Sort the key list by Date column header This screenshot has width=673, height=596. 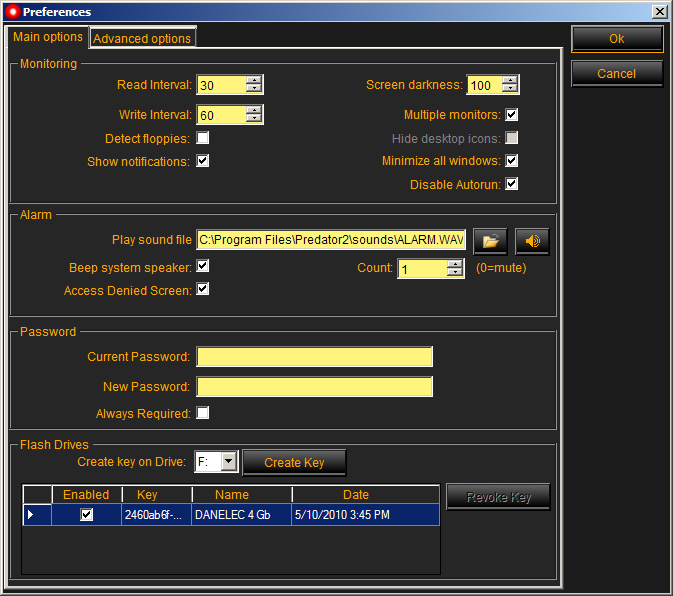(355, 495)
